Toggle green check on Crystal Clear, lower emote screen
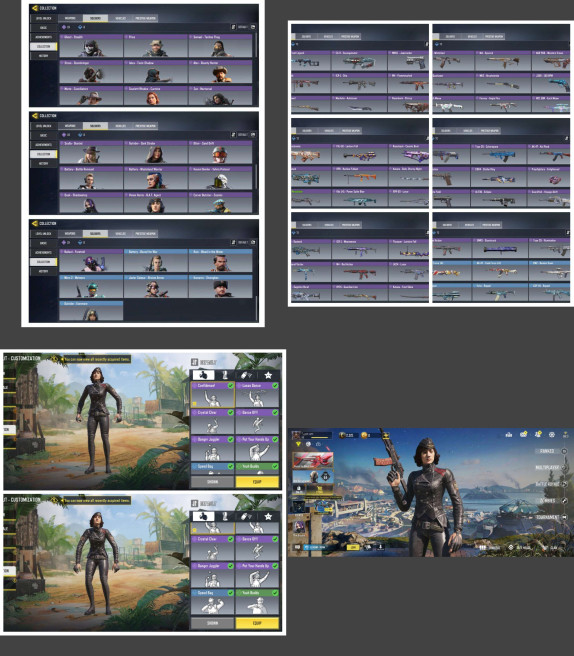This screenshot has width=574, height=656. tap(231, 539)
